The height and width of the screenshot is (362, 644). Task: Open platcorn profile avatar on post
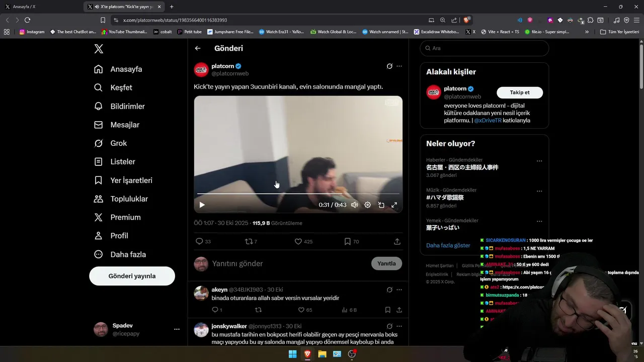click(201, 69)
